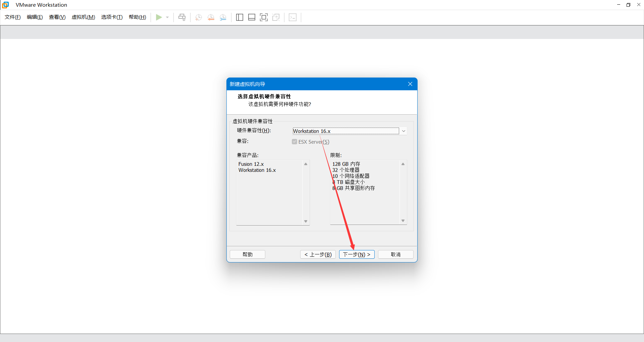Enter full screen mode icon
The width and height of the screenshot is (644, 342).
264,17
